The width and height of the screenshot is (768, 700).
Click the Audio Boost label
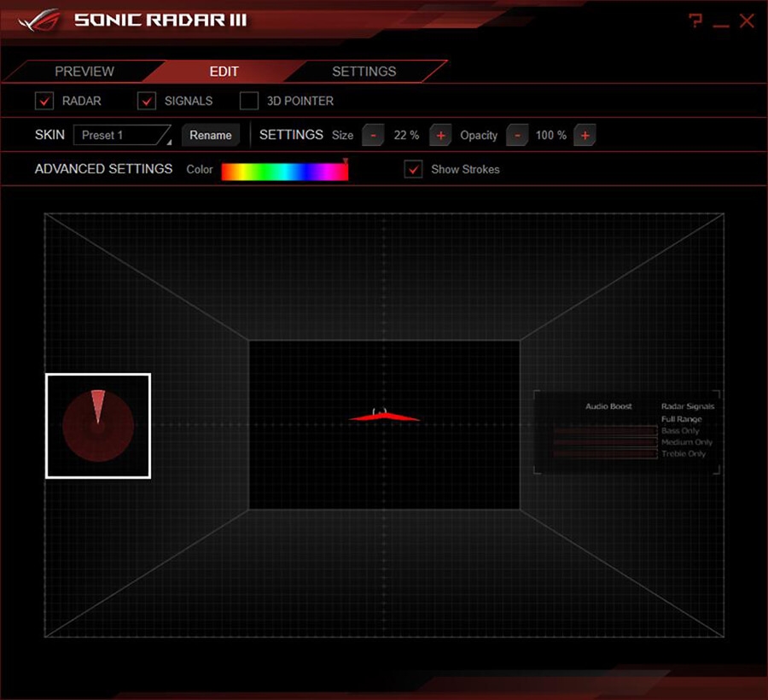click(608, 406)
